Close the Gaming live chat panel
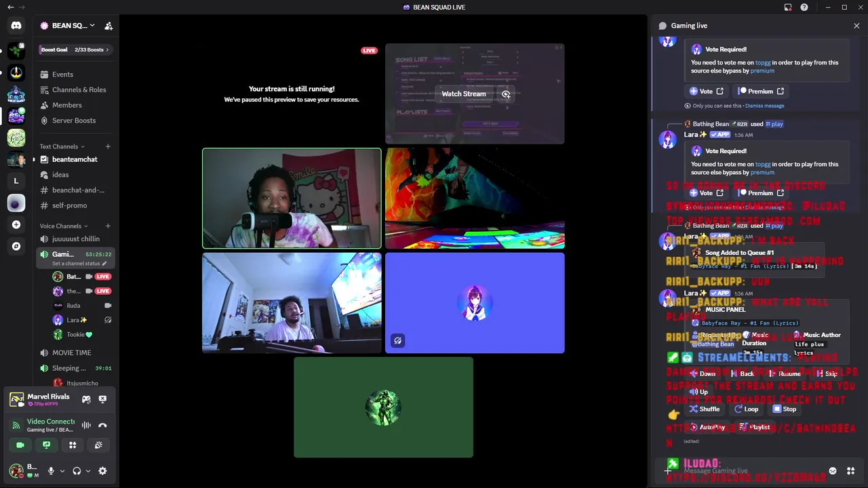The image size is (868, 488). [x=856, y=26]
